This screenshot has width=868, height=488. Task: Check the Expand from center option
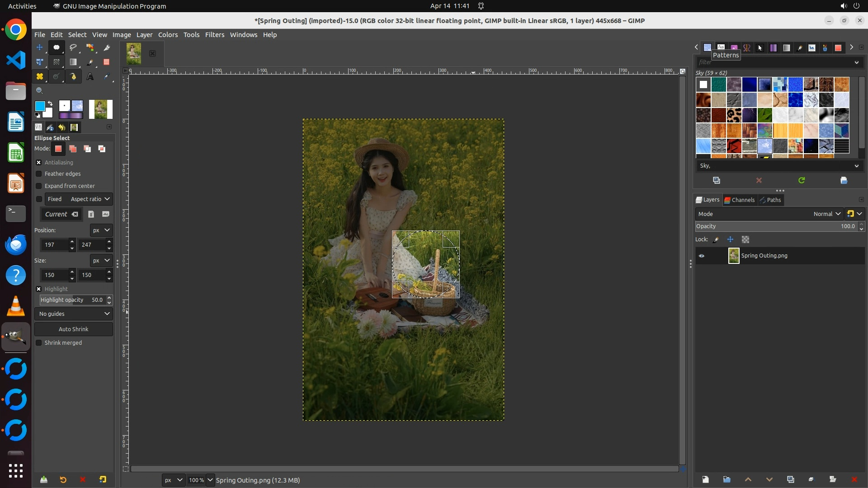[39, 186]
